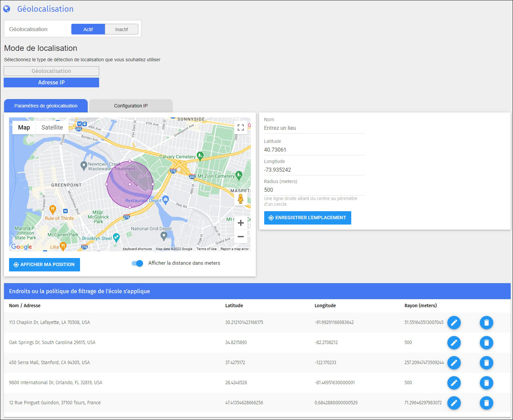Click the Longitude column header in table
This screenshot has width=513, height=420.
pos(325,306)
